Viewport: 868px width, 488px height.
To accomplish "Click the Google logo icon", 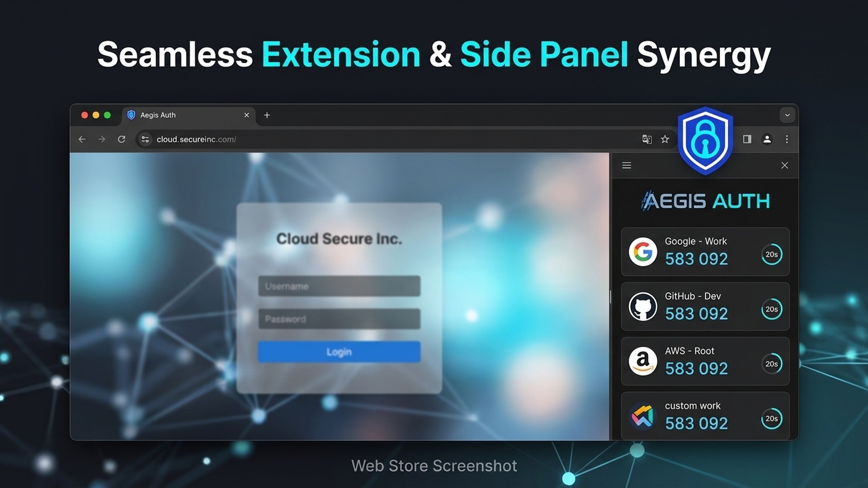I will 643,252.
